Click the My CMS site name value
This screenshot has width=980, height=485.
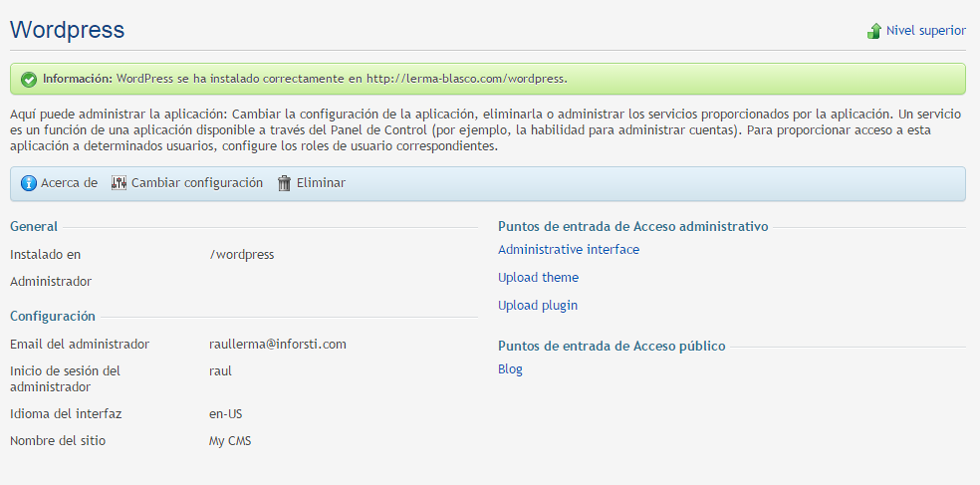pyautogui.click(x=230, y=441)
